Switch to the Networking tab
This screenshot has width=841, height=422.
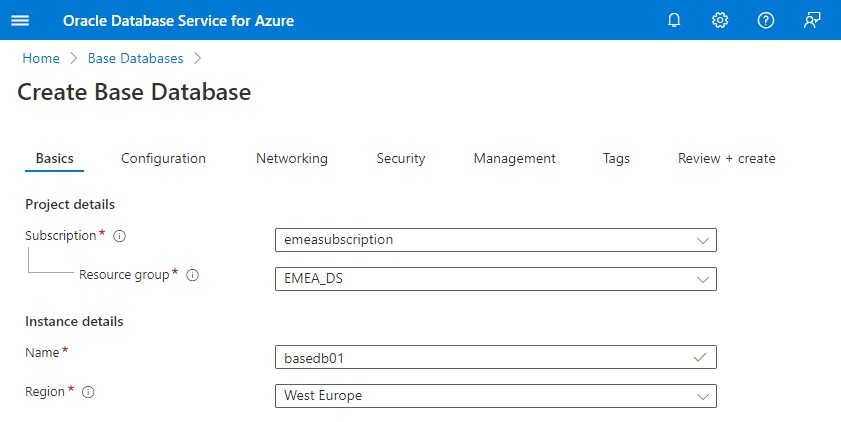[x=291, y=158]
